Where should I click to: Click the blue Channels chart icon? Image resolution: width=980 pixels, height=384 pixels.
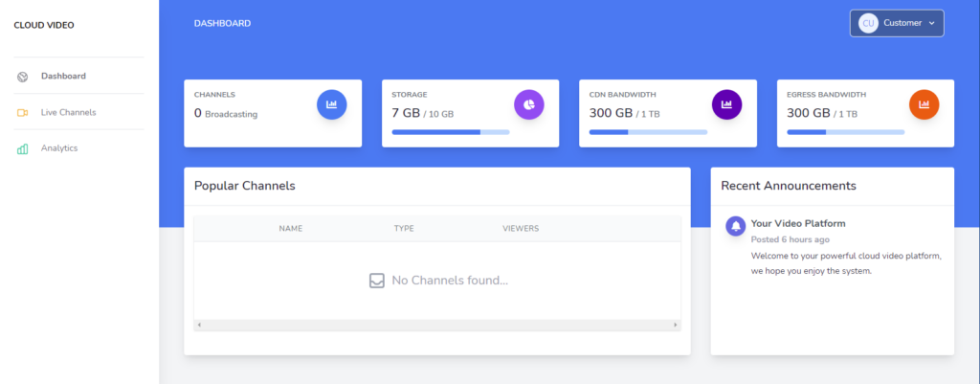(331, 104)
